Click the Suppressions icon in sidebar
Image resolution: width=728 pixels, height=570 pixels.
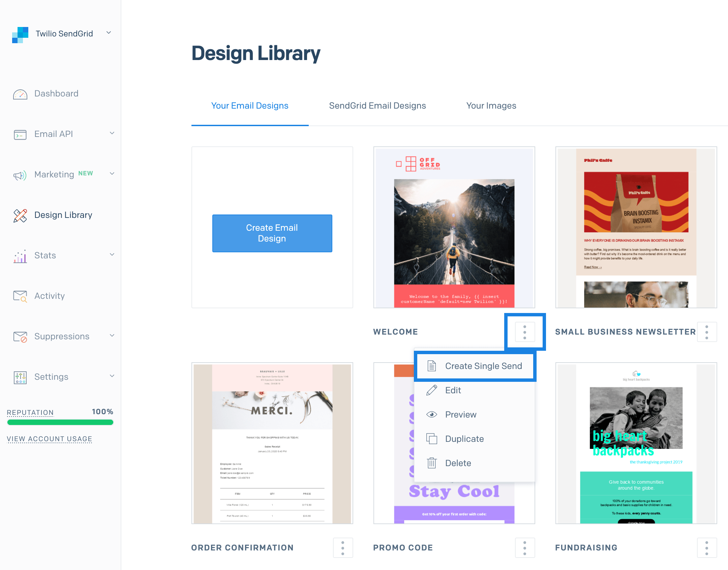(20, 337)
